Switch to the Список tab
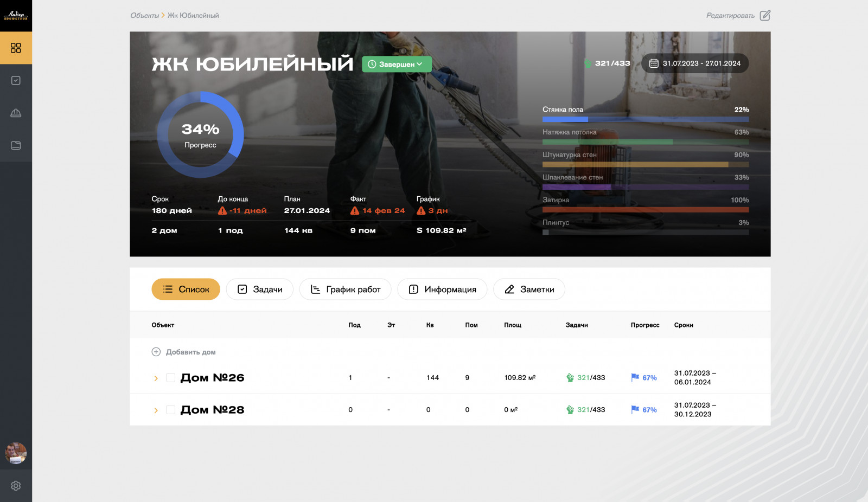 [186, 289]
